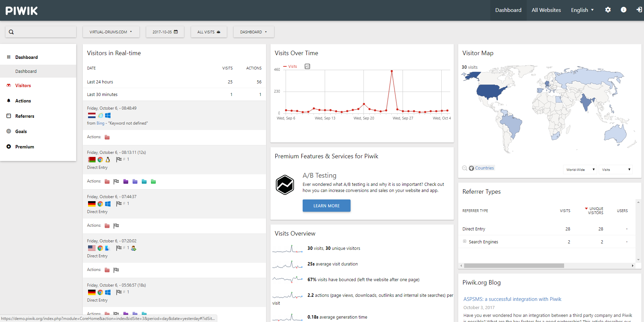Click the Windows icon in 05:56:57 visit
Viewport: 644px width, 322px height.
108,292
